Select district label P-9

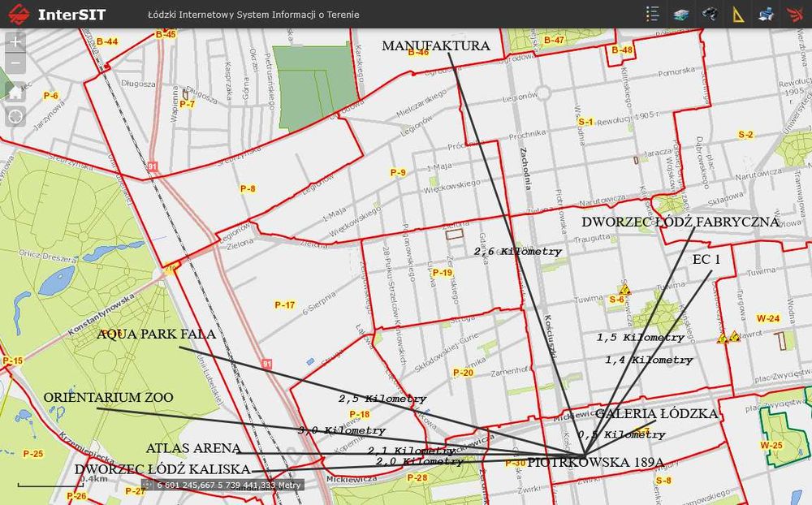(398, 172)
